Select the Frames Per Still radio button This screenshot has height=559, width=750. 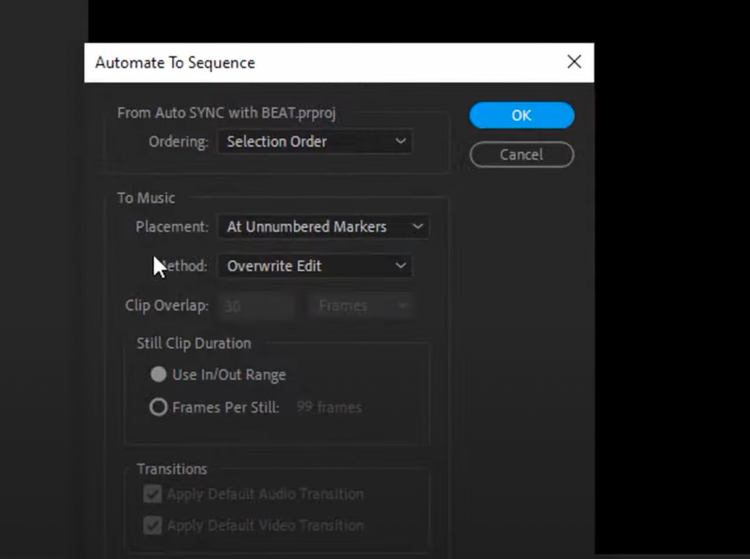158,407
